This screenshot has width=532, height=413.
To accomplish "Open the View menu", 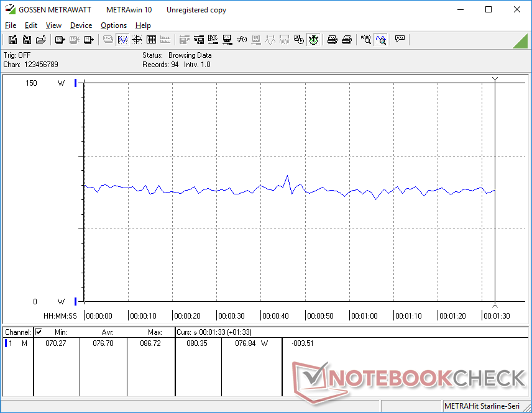I will (x=53, y=25).
